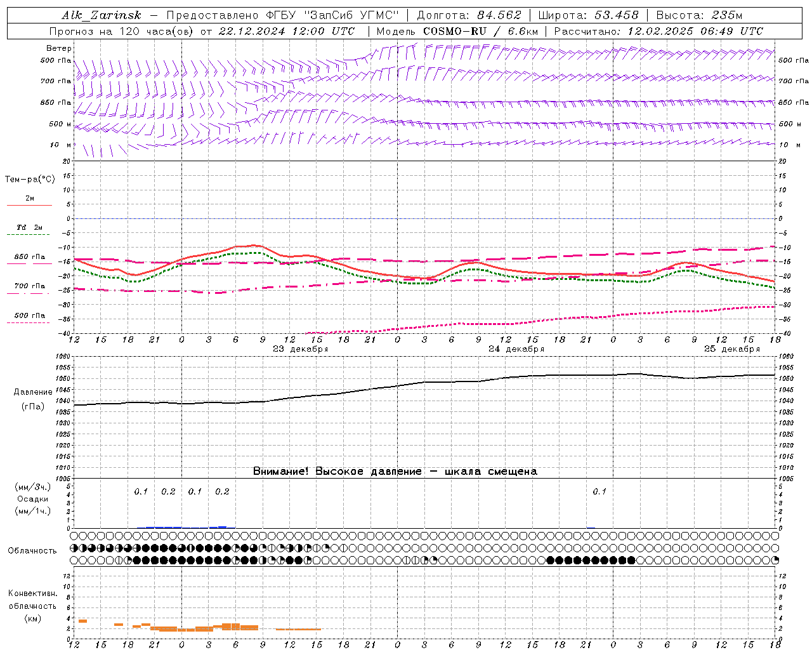This screenshot has width=812, height=650.
Task: Click the Облачность row label
Action: [32, 551]
